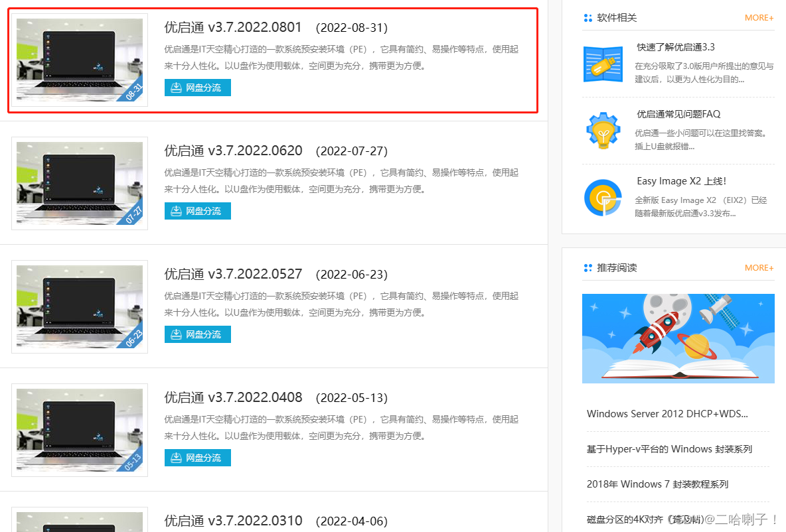This screenshot has height=532, width=786.
Task: Click the gear and lightbulb FAQ icon
Action: pyautogui.click(x=603, y=130)
